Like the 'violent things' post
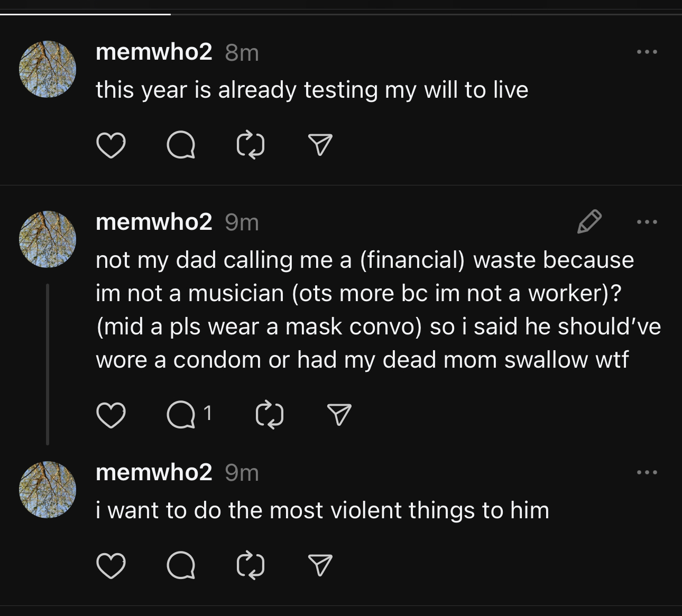The height and width of the screenshot is (616, 682). point(111,565)
